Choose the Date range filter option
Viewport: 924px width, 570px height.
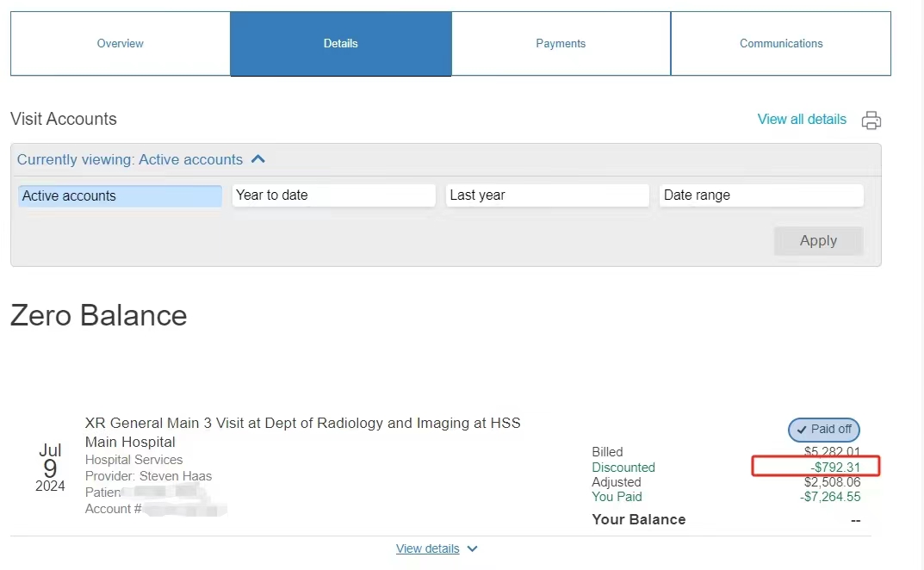pyautogui.click(x=761, y=195)
